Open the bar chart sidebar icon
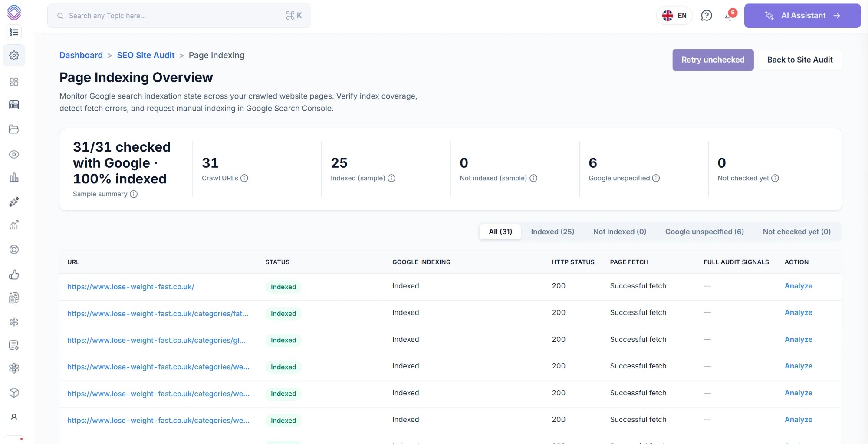Screen dimensions: 868x444 (x=14, y=178)
